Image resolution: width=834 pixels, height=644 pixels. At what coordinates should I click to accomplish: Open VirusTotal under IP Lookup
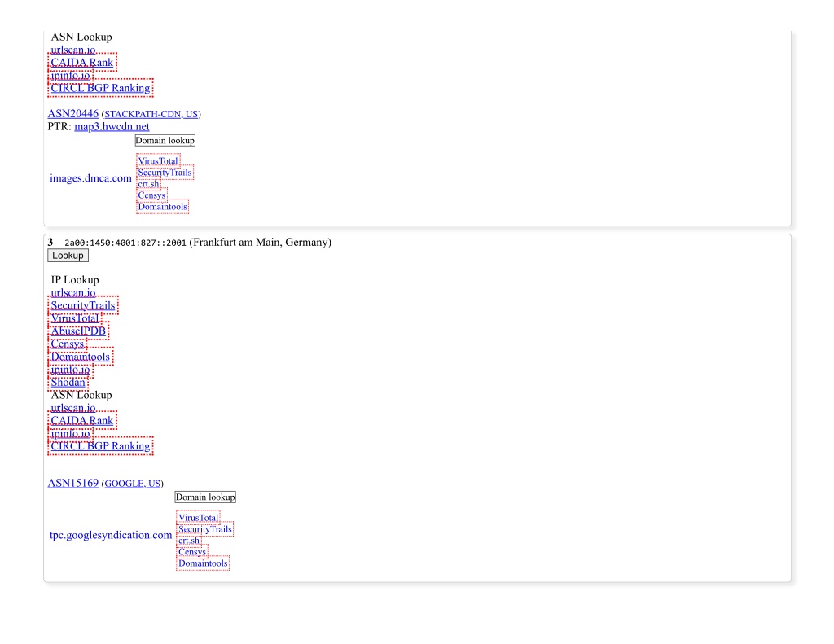pos(75,318)
